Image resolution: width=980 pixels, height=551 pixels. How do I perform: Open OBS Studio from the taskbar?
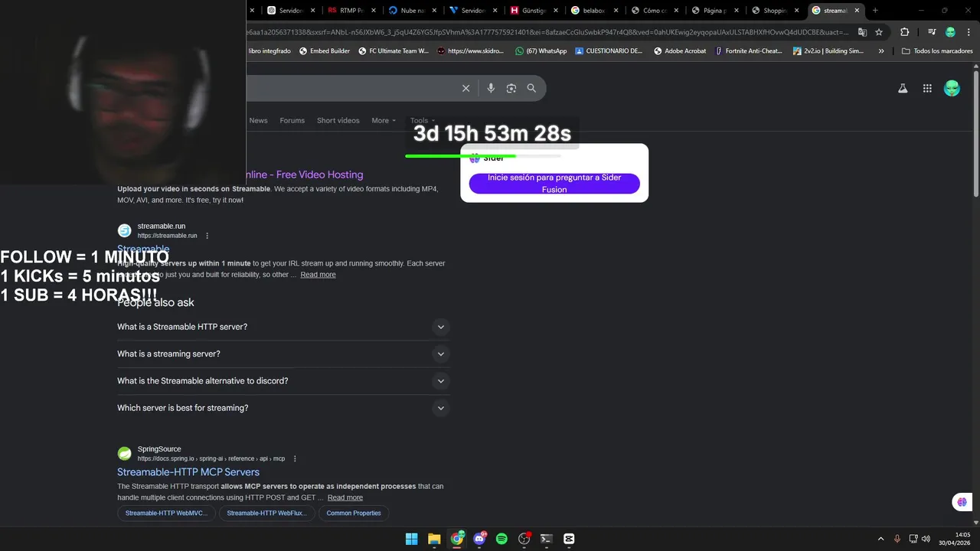pyautogui.click(x=524, y=539)
